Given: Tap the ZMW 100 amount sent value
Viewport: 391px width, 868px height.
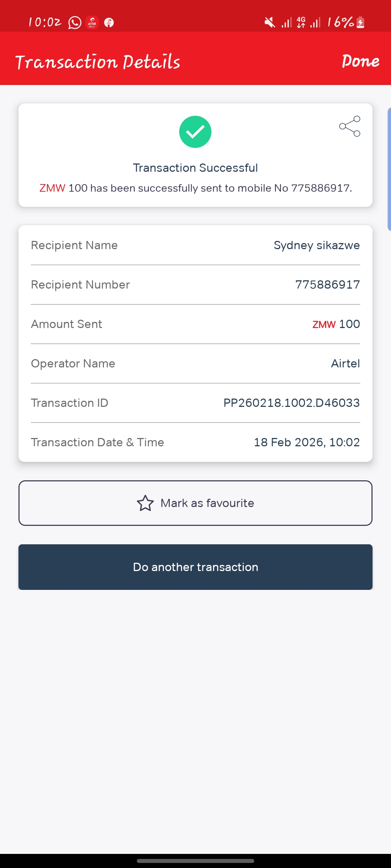Looking at the screenshot, I should (336, 324).
